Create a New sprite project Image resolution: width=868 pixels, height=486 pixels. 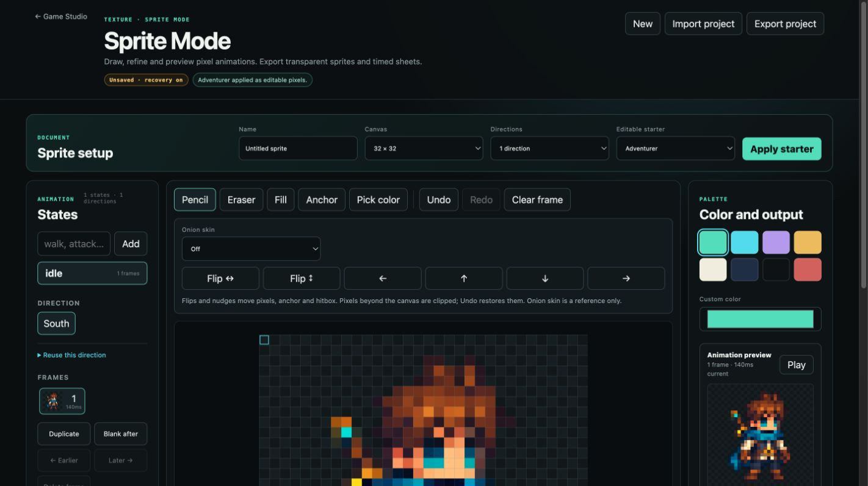[643, 24]
